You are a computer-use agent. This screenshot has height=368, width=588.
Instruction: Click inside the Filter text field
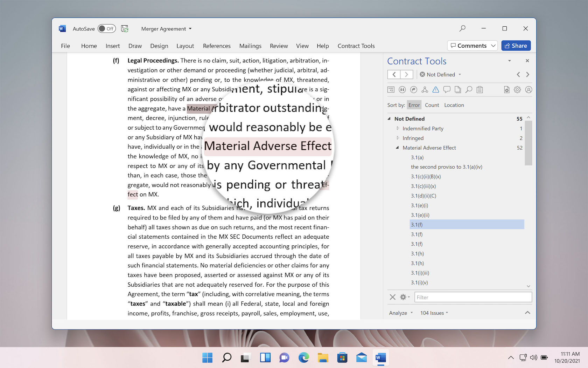pos(473,297)
